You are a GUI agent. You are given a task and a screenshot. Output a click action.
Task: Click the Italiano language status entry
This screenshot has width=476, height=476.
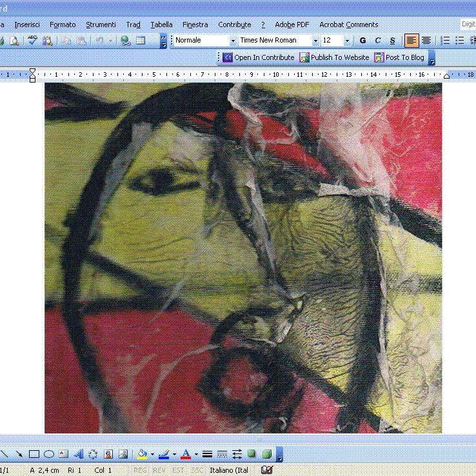pyautogui.click(x=229, y=470)
